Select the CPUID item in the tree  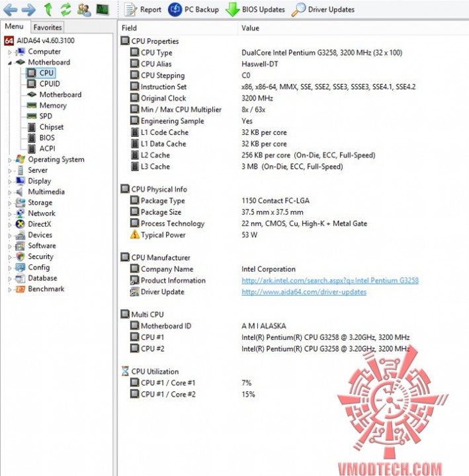point(44,84)
